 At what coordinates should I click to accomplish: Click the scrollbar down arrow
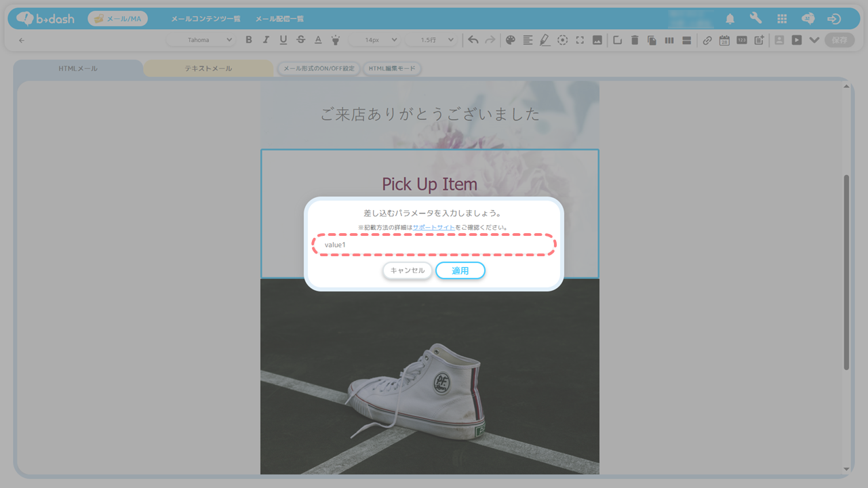pyautogui.click(x=846, y=469)
